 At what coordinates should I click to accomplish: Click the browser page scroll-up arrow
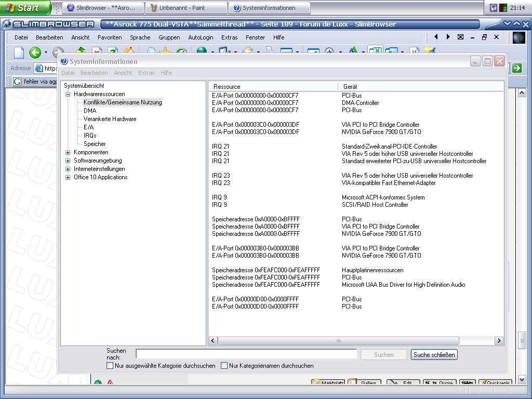point(522,93)
